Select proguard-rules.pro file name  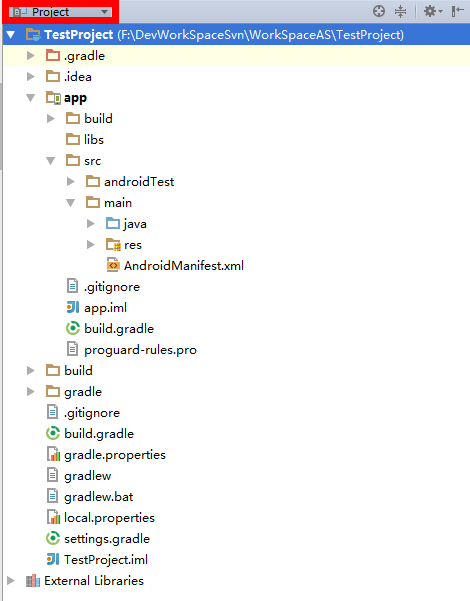140,350
